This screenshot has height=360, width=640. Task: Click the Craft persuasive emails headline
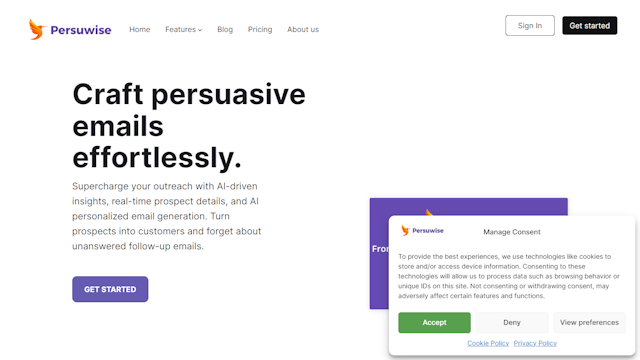tap(189, 126)
